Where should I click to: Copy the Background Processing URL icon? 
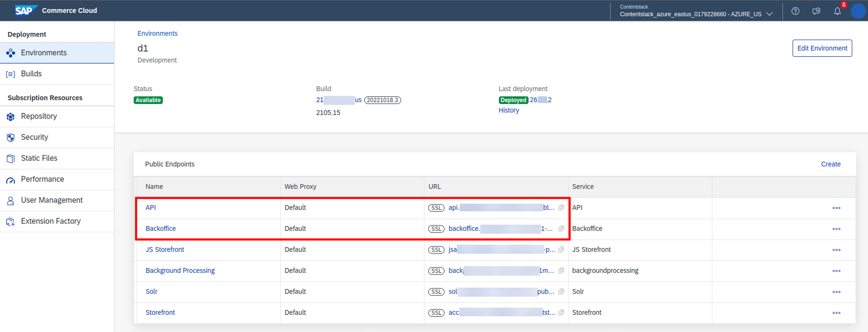561,270
